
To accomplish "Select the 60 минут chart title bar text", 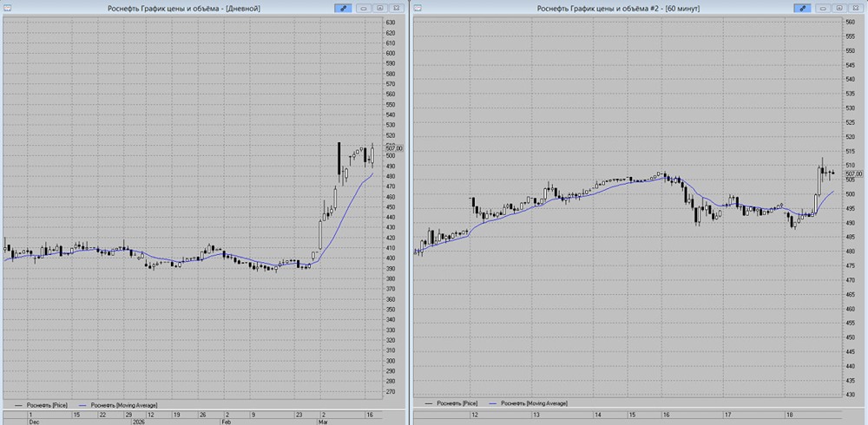I will click(619, 9).
